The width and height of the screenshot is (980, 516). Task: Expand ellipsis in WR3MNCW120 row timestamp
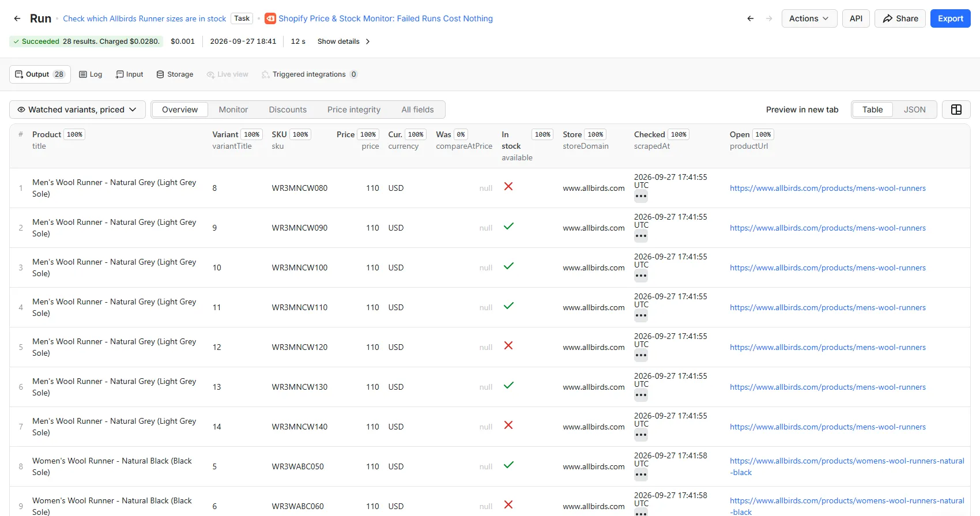[x=641, y=356]
